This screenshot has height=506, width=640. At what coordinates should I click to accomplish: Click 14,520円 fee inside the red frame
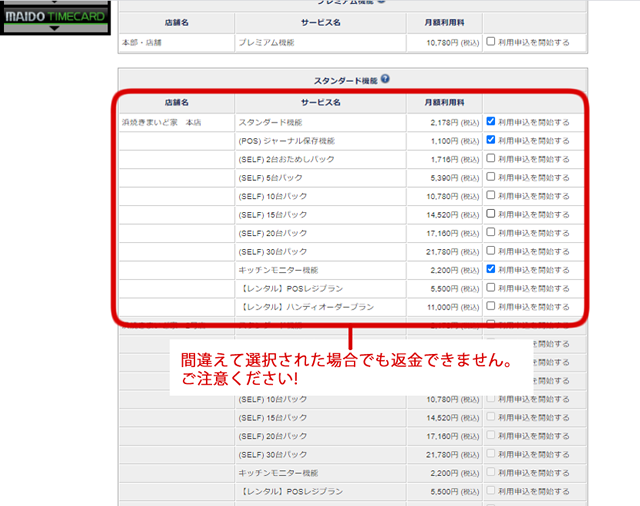453,215
